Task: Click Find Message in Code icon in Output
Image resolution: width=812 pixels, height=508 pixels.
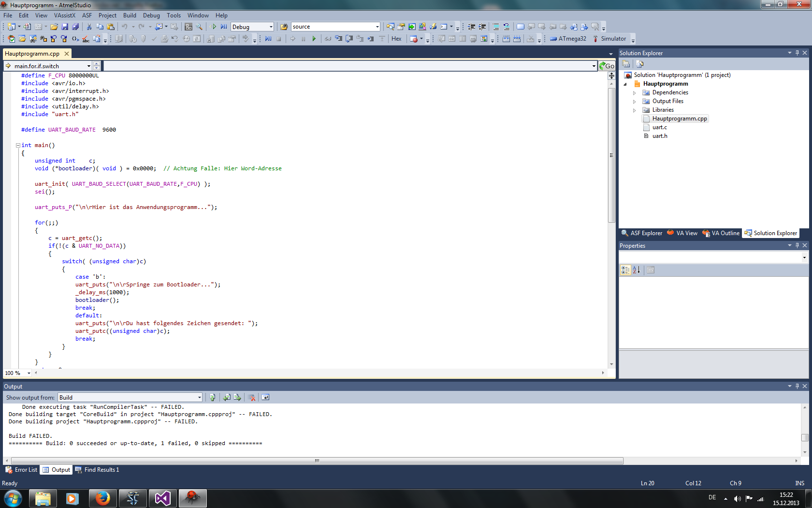Action: click(x=212, y=397)
